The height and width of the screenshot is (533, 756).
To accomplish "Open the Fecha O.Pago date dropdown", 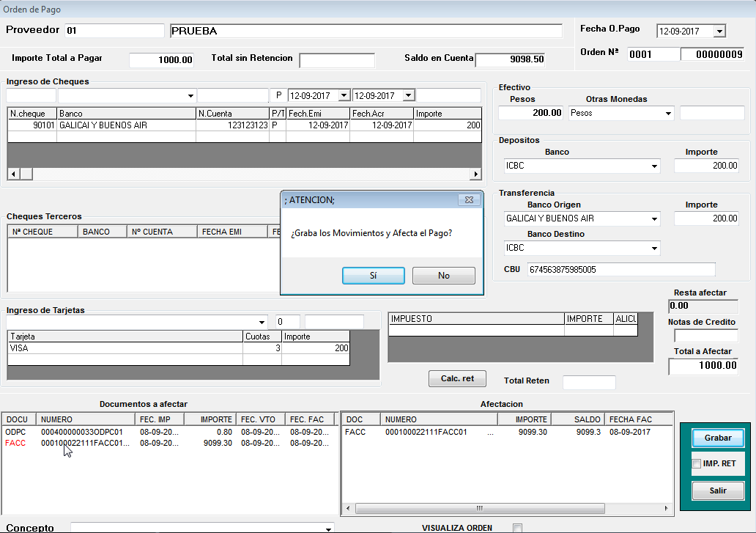I will (x=719, y=32).
